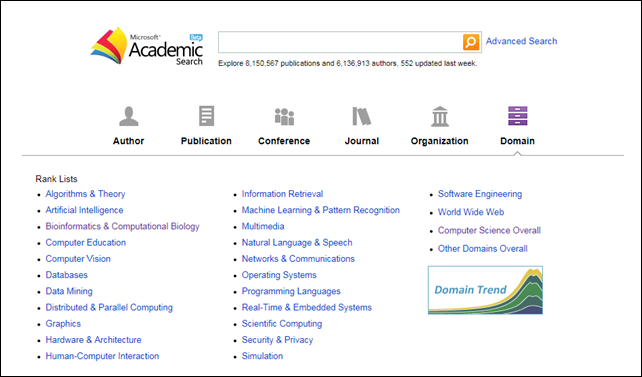Choose the Conference group icon
The width and height of the screenshot is (642, 377).
tap(284, 116)
